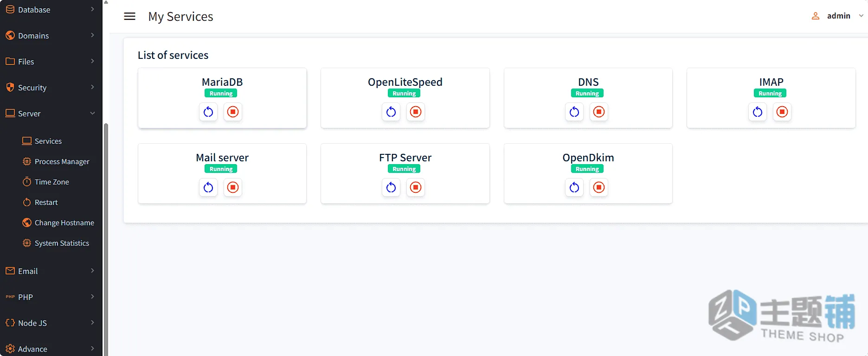Restart the MariaDB service

208,112
